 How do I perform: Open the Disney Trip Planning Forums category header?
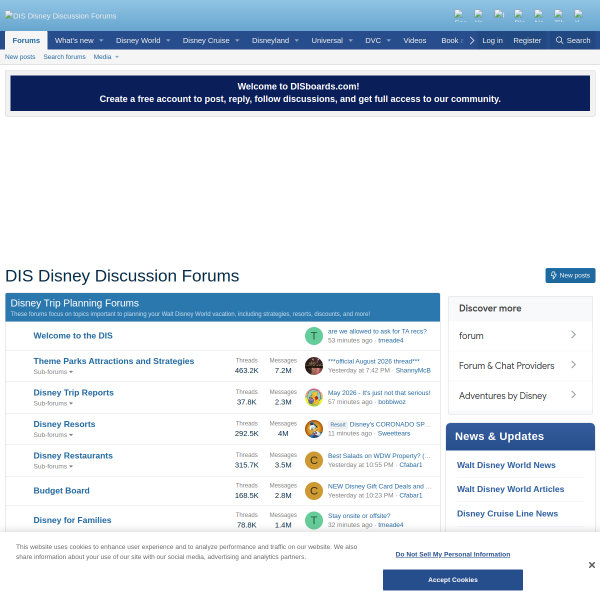pos(75,303)
